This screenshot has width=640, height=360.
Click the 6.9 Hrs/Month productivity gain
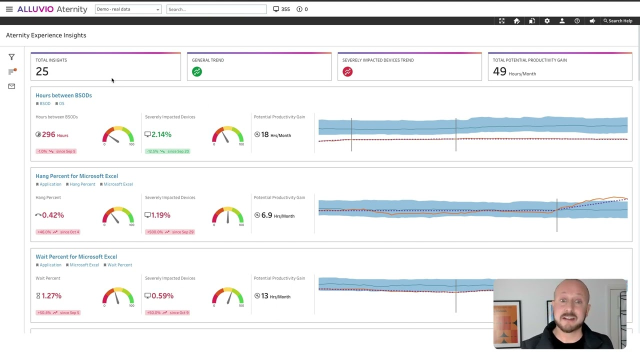tap(274, 215)
